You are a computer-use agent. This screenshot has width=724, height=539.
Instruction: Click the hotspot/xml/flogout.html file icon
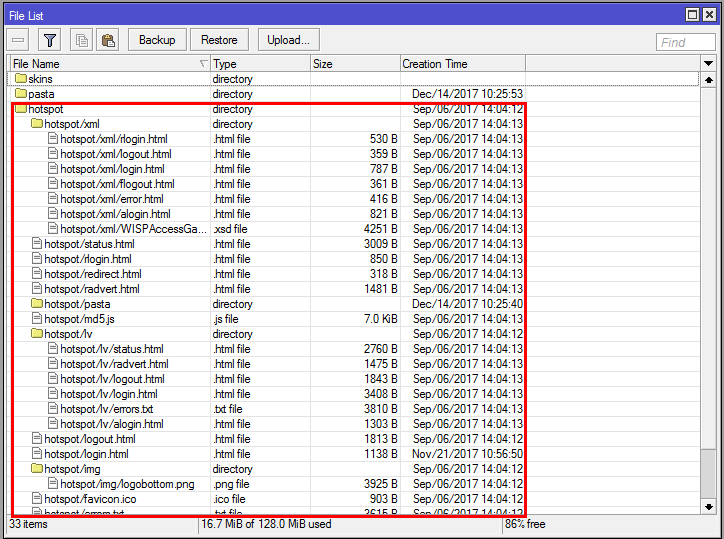point(53,184)
